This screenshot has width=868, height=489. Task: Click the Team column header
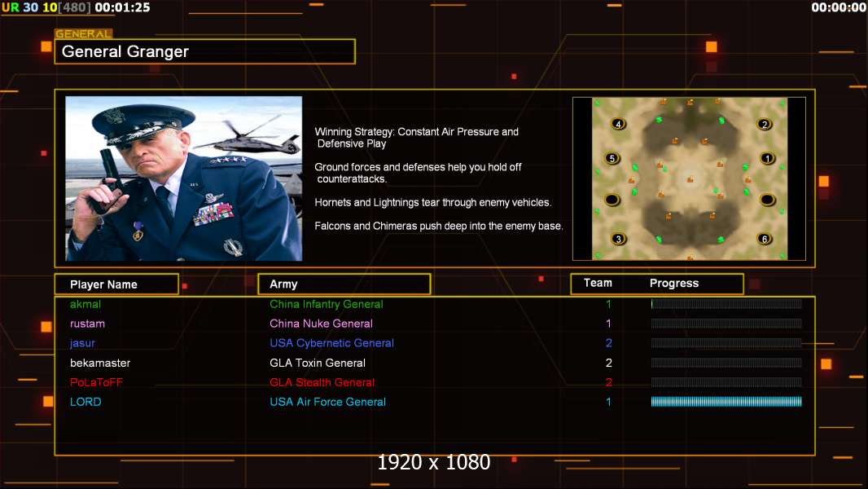point(598,284)
